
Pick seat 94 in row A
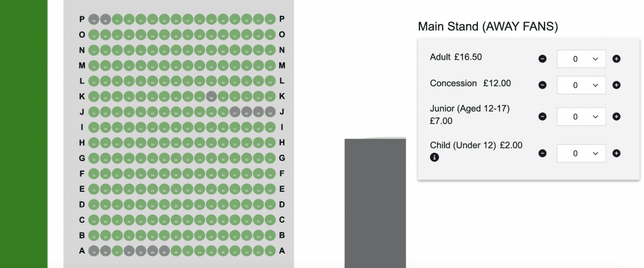(x=270, y=251)
